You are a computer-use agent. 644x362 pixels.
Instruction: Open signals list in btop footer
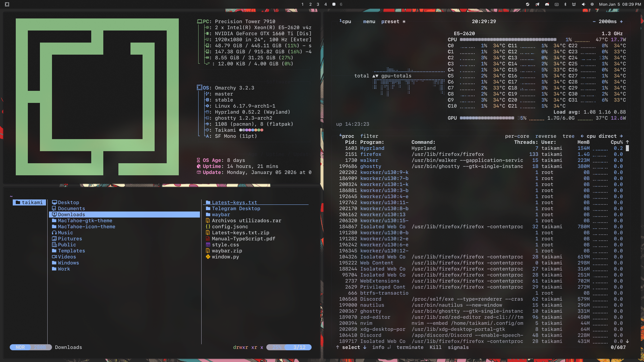point(458,347)
